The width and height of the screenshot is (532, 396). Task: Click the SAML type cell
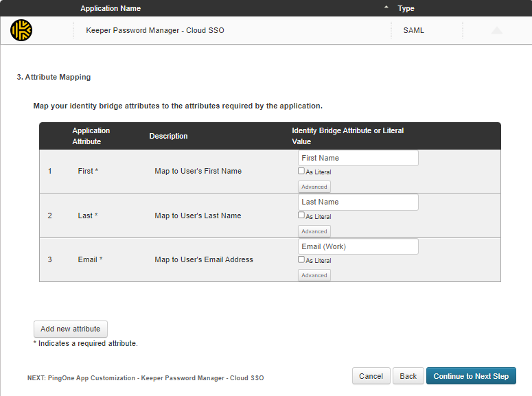click(413, 31)
